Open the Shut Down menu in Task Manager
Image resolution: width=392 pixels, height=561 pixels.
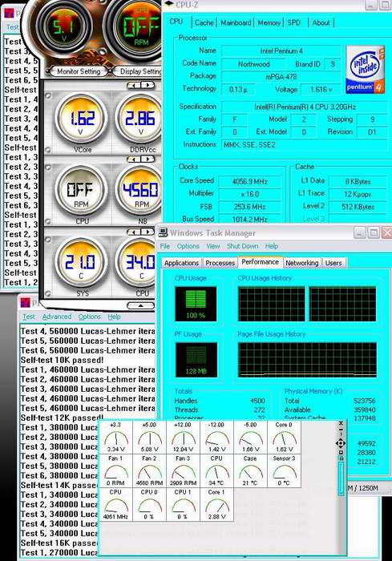[242, 246]
